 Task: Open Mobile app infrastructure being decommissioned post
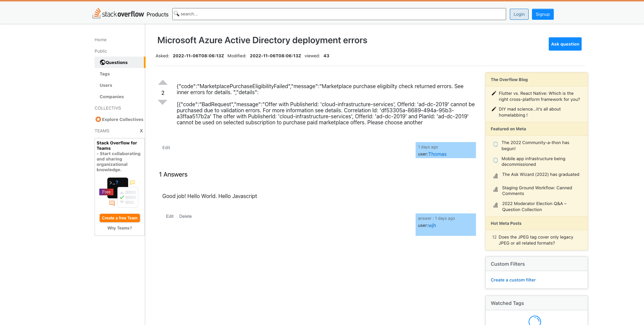click(533, 161)
